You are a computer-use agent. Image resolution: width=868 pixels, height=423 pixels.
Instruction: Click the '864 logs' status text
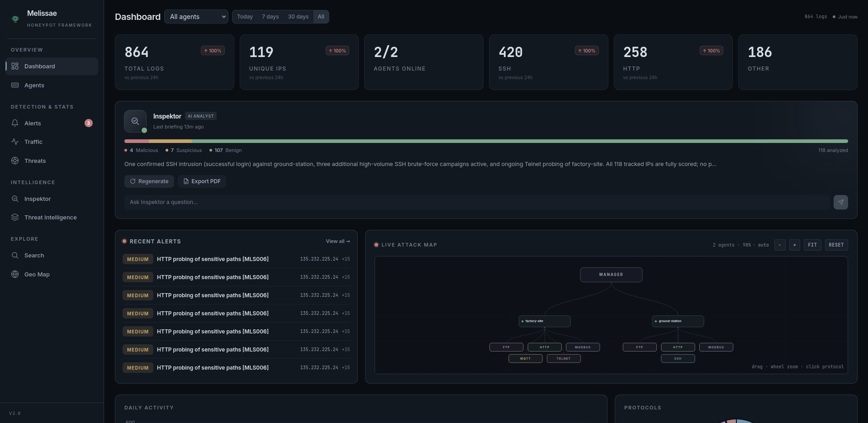point(816,17)
